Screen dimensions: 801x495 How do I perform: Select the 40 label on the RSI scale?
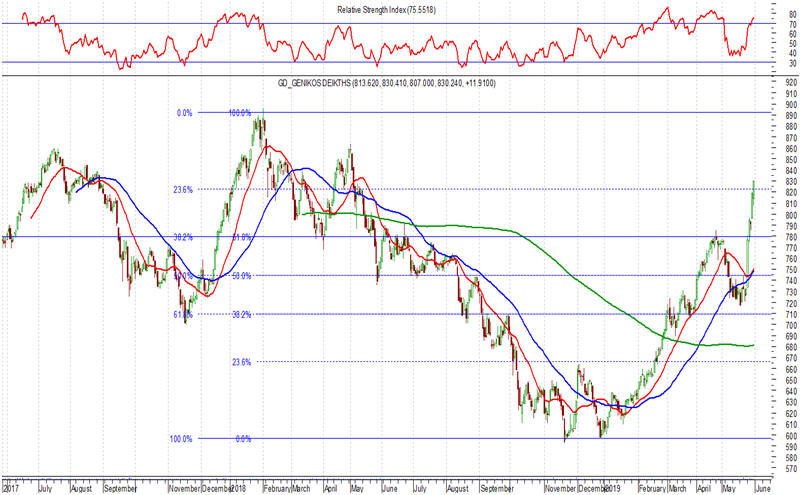(792, 54)
